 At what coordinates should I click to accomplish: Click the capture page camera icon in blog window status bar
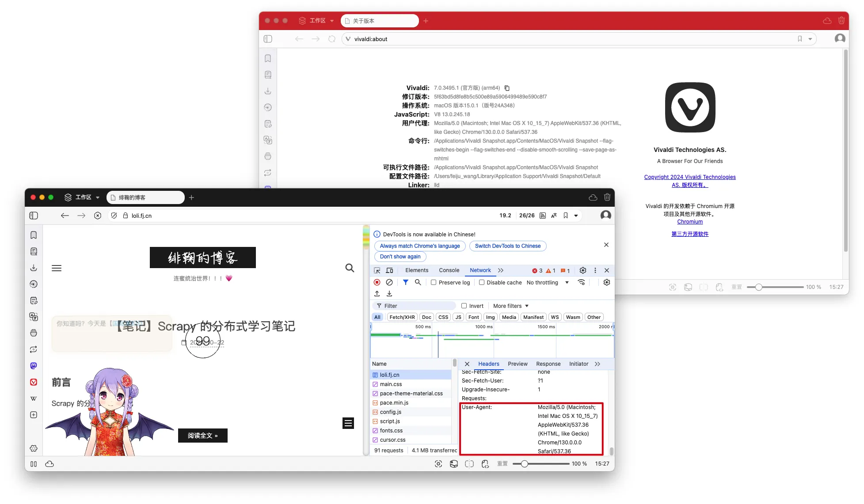coord(438,464)
